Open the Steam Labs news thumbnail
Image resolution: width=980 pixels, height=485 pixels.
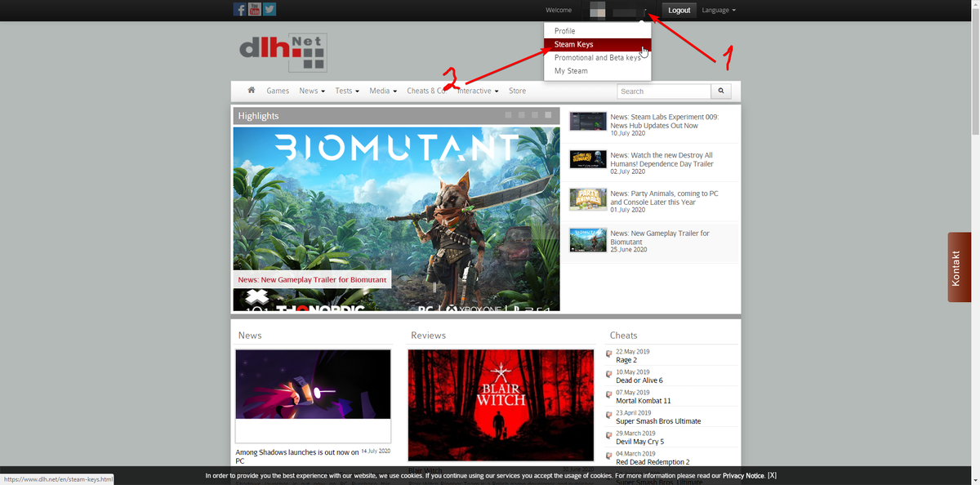click(588, 121)
